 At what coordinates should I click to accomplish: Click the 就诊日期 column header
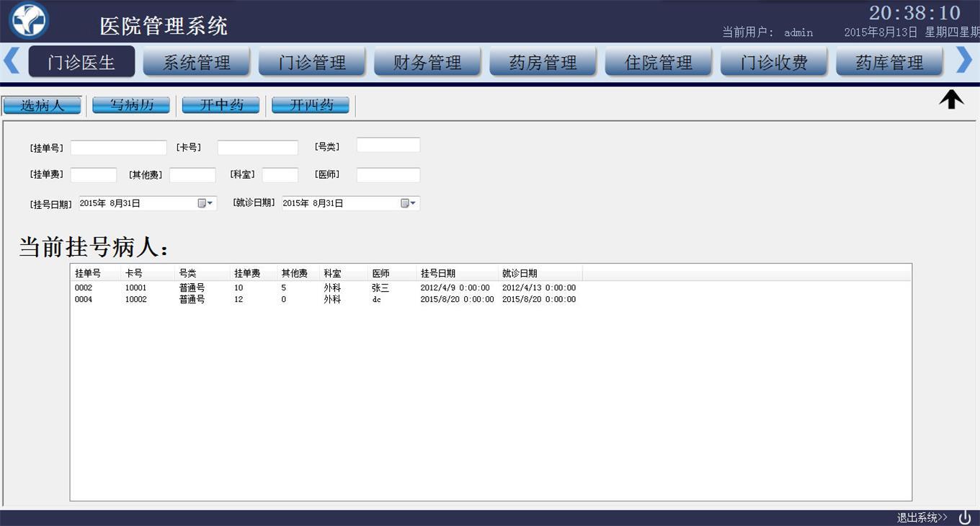tap(540, 273)
